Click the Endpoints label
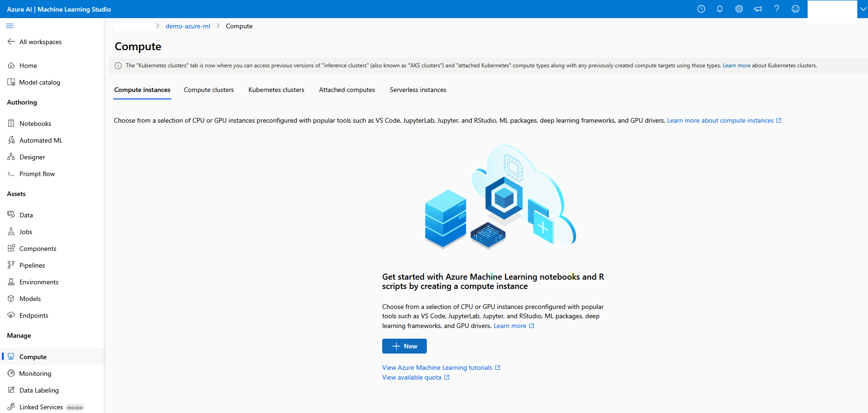The height and width of the screenshot is (413, 868). [x=34, y=315]
